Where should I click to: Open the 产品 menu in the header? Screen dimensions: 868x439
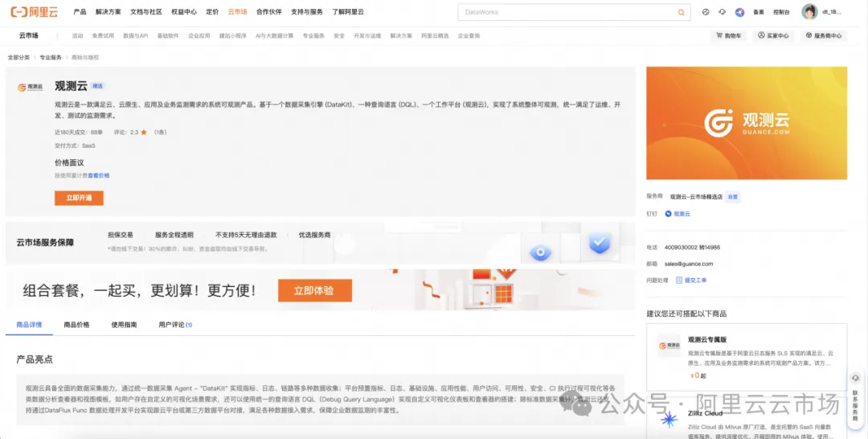click(80, 11)
